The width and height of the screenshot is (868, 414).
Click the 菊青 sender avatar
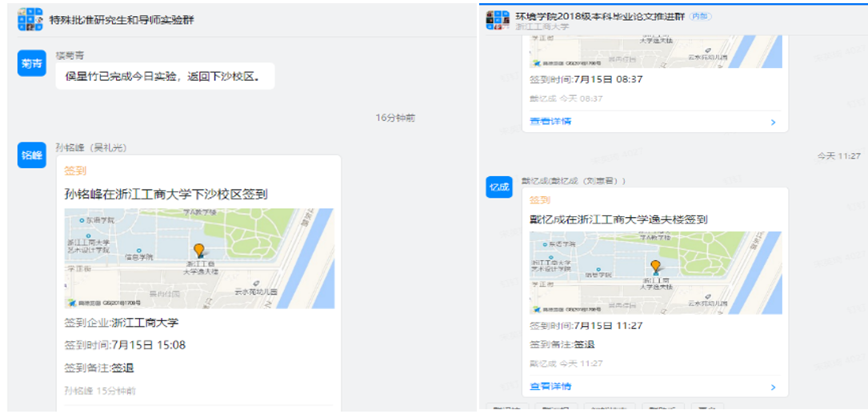tap(31, 62)
